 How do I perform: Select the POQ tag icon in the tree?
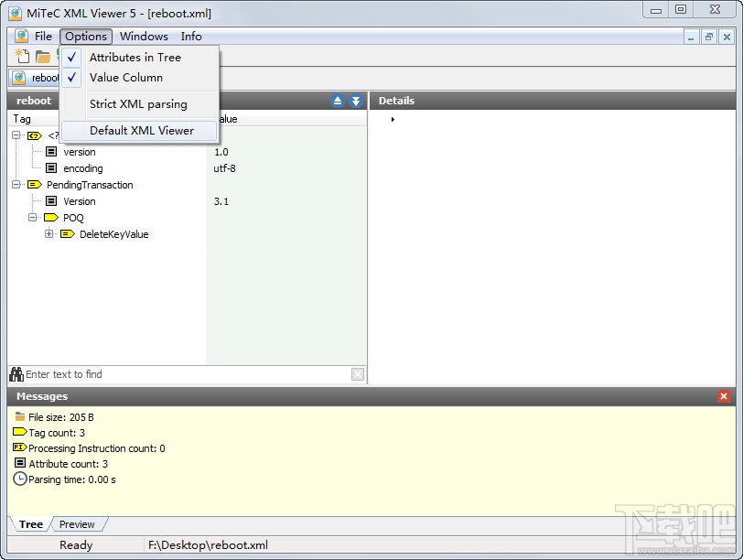click(x=50, y=218)
